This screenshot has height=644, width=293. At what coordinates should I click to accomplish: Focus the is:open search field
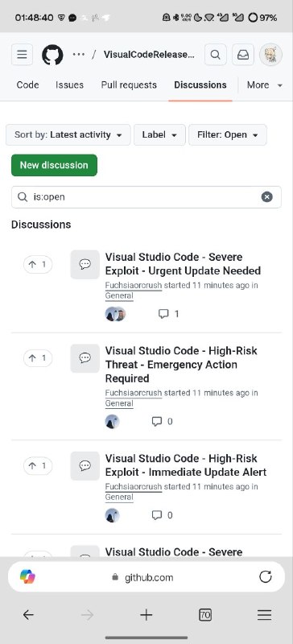(146, 197)
